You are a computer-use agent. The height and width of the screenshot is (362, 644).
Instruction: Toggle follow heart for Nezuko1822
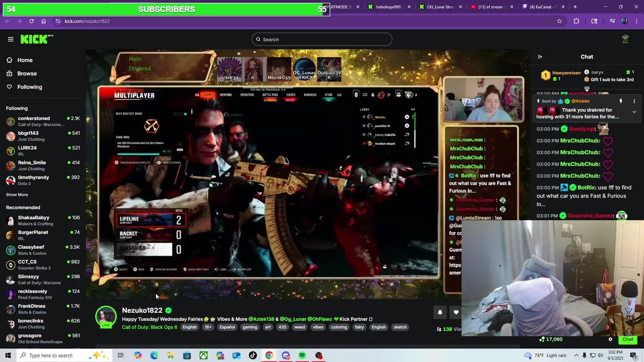456,312
